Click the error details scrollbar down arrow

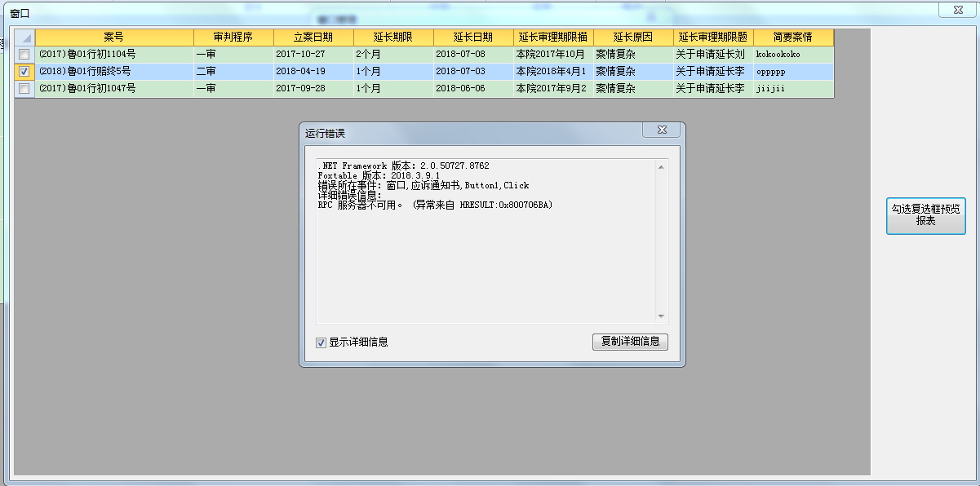[661, 316]
